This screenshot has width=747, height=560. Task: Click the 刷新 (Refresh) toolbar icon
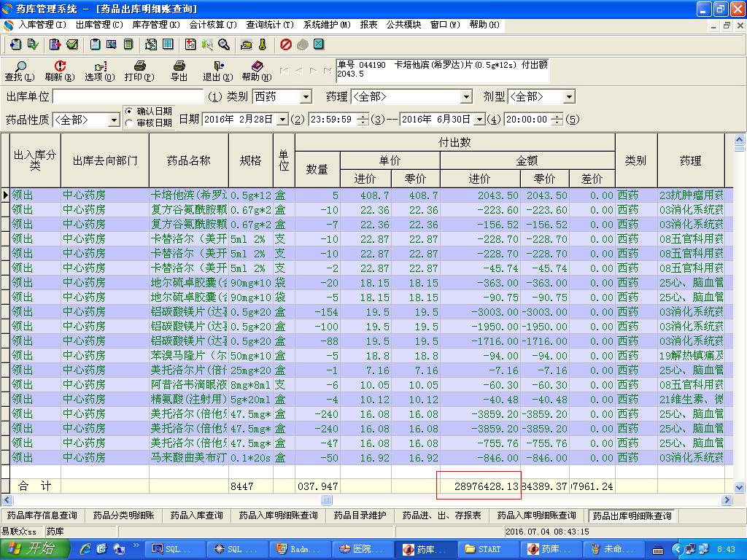tap(60, 67)
